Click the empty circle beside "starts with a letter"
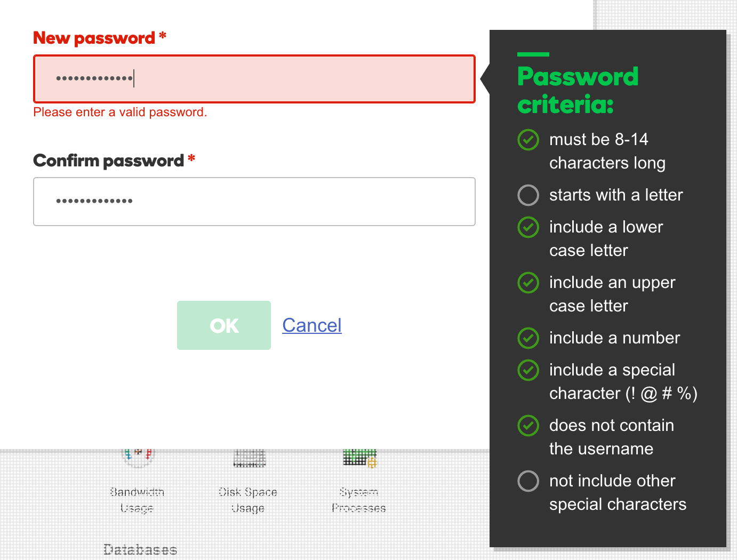 528,195
